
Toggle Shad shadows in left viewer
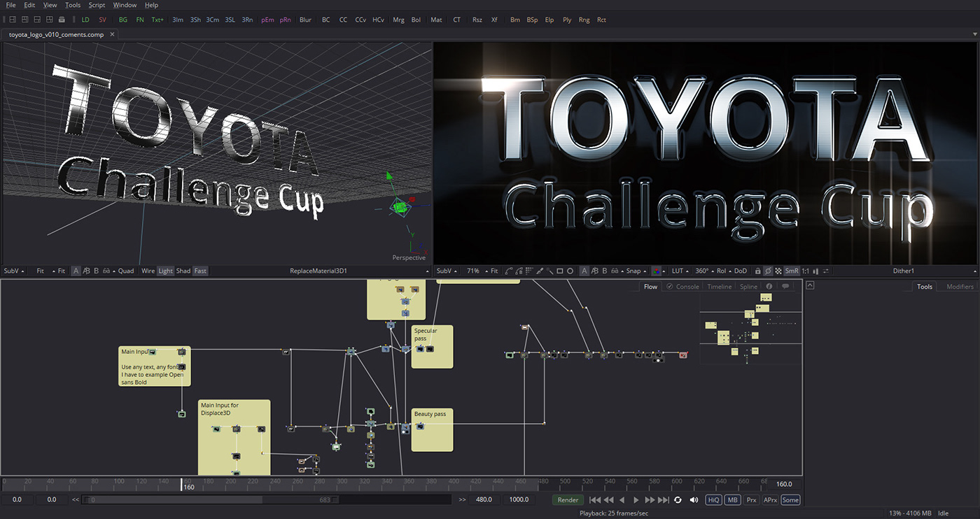tap(183, 271)
